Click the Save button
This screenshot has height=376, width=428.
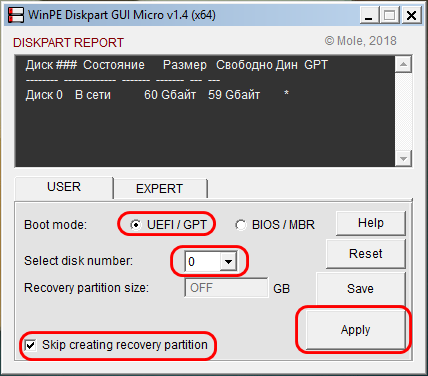pos(360,289)
